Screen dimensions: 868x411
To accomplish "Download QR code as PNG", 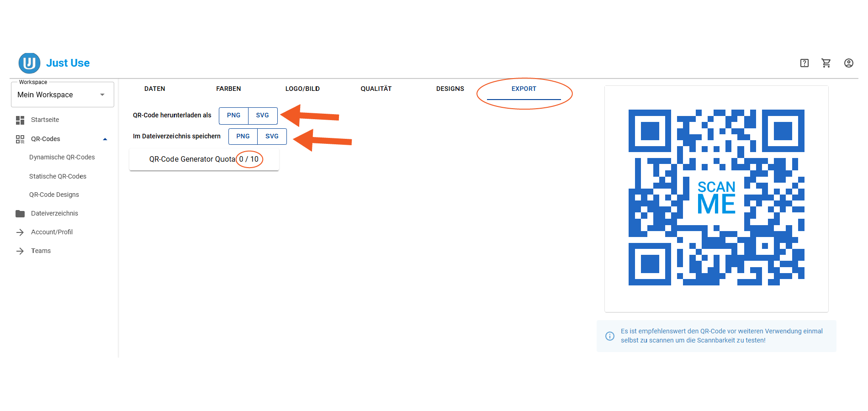I will [233, 116].
